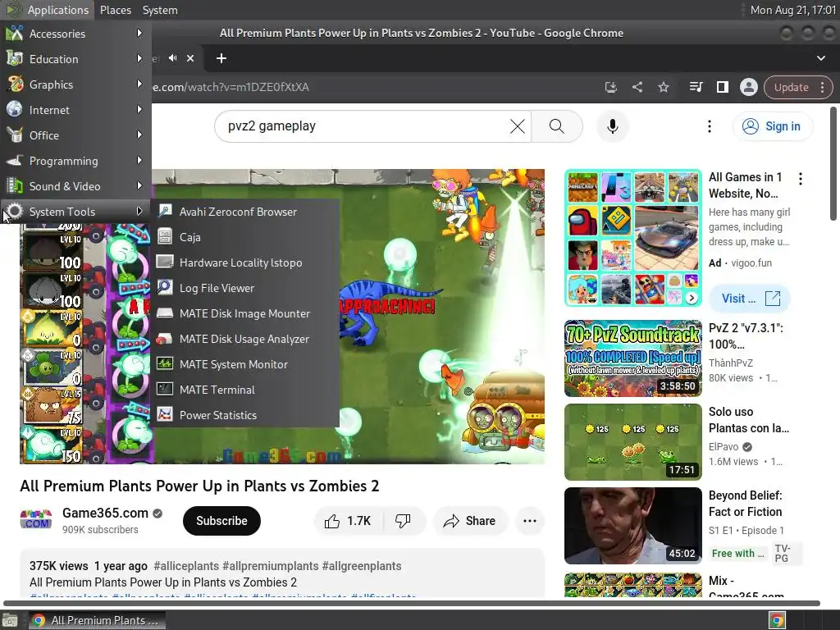
Task: Click the Game365.com channel name
Action: tap(105, 513)
